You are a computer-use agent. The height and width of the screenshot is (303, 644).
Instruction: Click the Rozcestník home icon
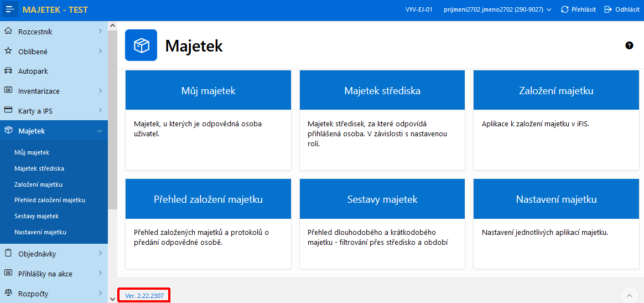point(8,31)
